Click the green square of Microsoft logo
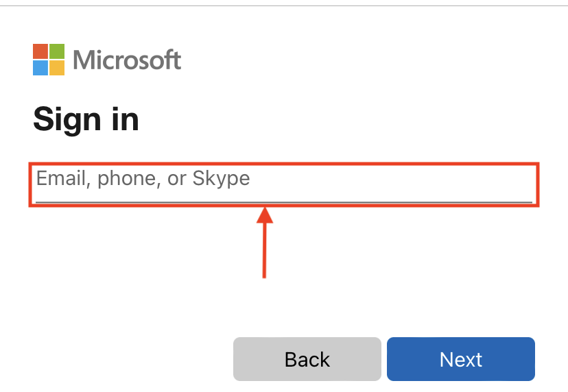This screenshot has height=392, width=568. pos(57,51)
